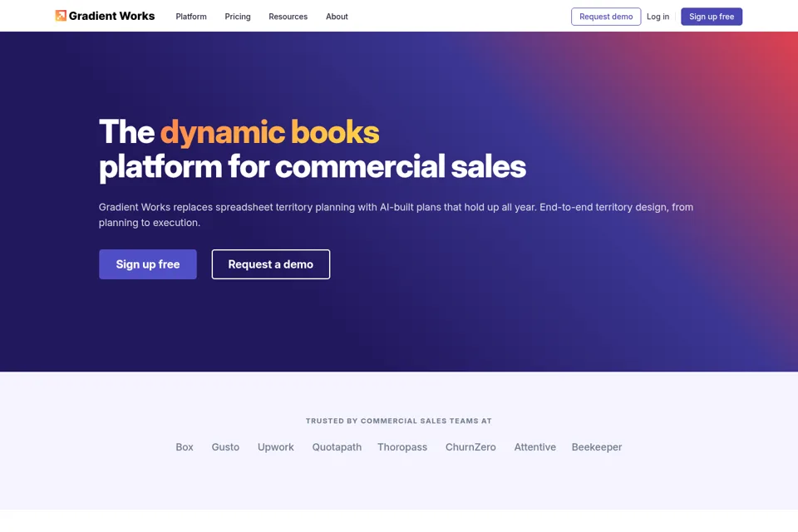Open the About nav menu

pos(337,17)
